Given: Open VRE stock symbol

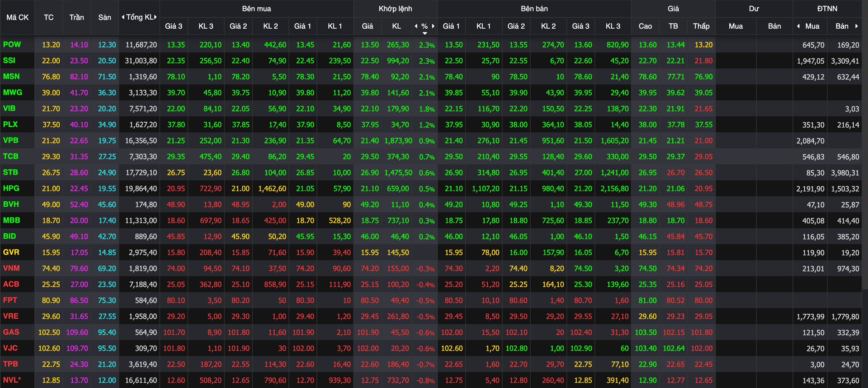Looking at the screenshot, I should tap(11, 316).
